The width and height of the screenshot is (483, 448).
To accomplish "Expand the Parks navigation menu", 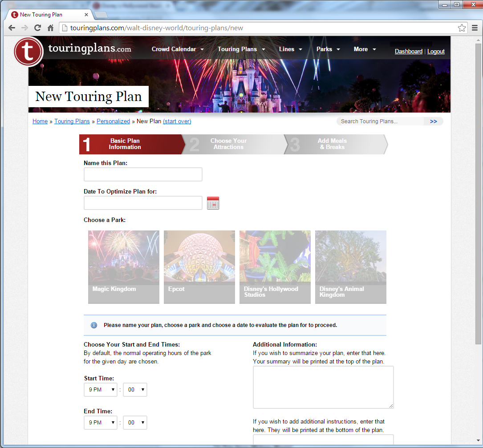I will click(x=328, y=49).
